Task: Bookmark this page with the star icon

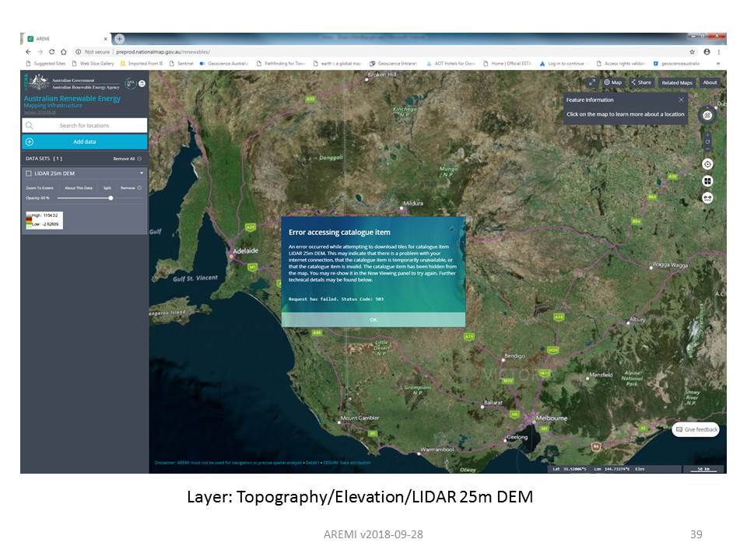Action: (x=693, y=52)
